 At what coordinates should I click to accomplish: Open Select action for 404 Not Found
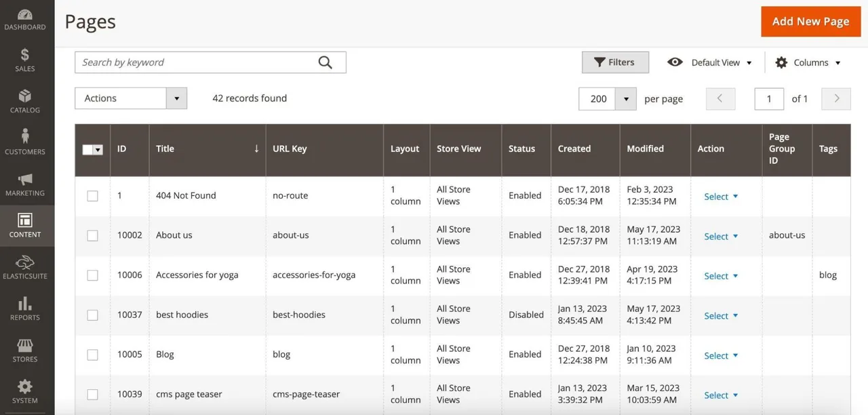pos(721,197)
